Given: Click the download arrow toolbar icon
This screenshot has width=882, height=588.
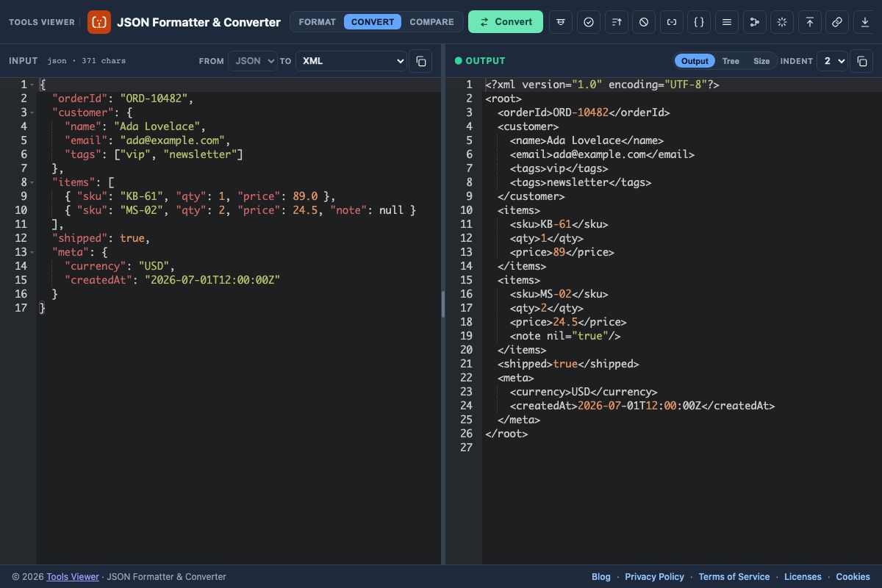Looking at the screenshot, I should [864, 22].
